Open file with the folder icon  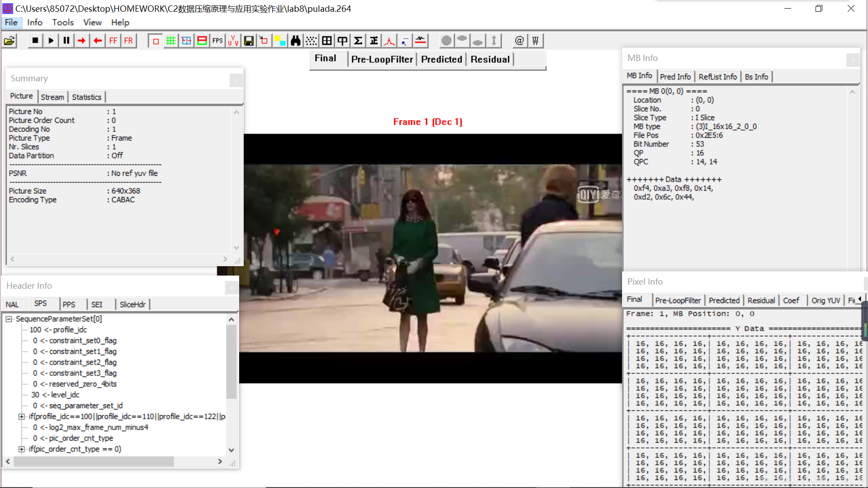(9, 41)
